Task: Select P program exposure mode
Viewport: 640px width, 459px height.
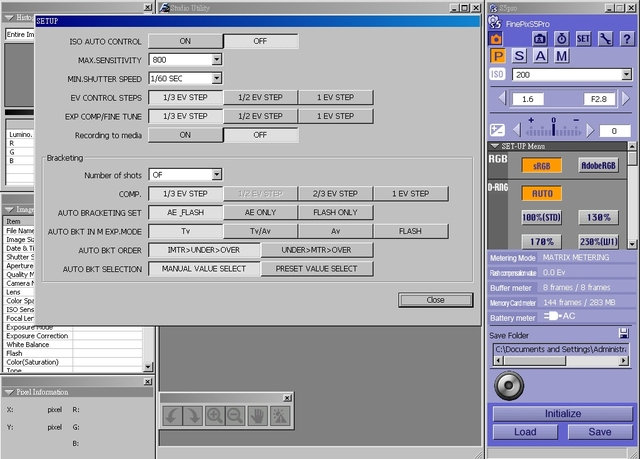Action: coord(498,56)
